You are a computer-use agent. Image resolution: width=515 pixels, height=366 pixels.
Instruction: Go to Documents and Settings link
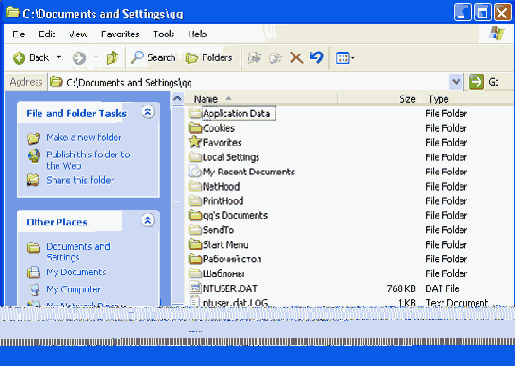78,252
